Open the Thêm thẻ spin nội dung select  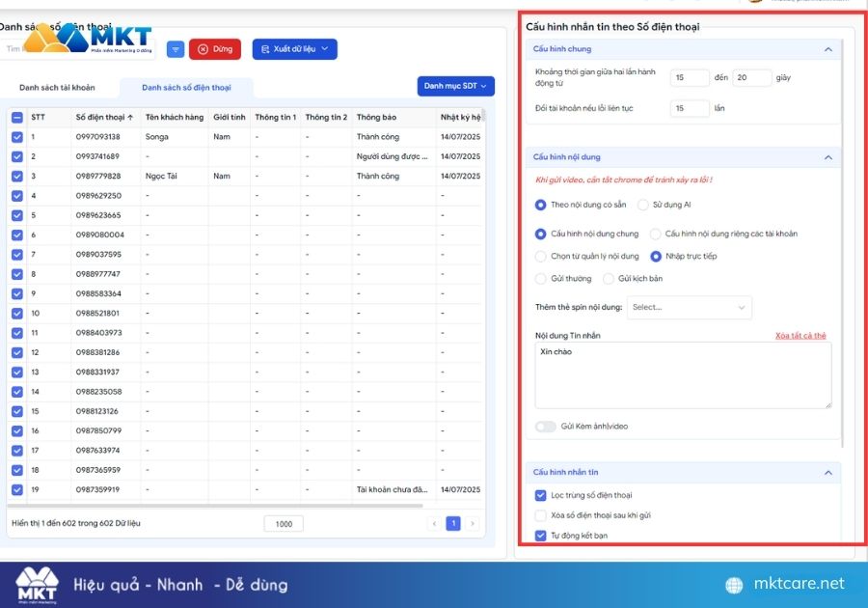pos(690,307)
